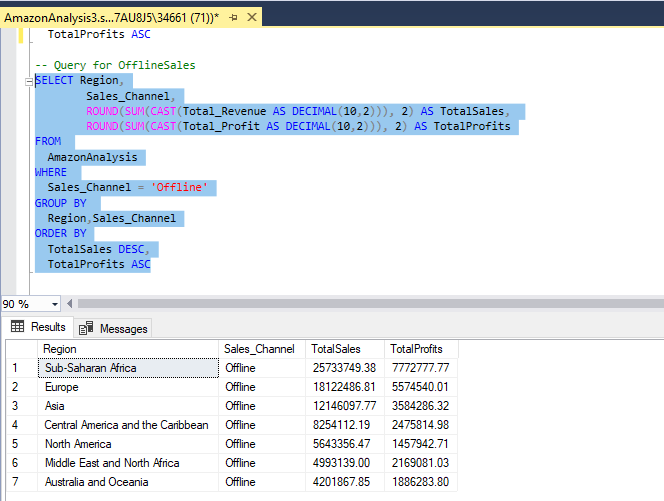Switch to the Messages tab
The width and height of the screenshot is (664, 501).
113,329
